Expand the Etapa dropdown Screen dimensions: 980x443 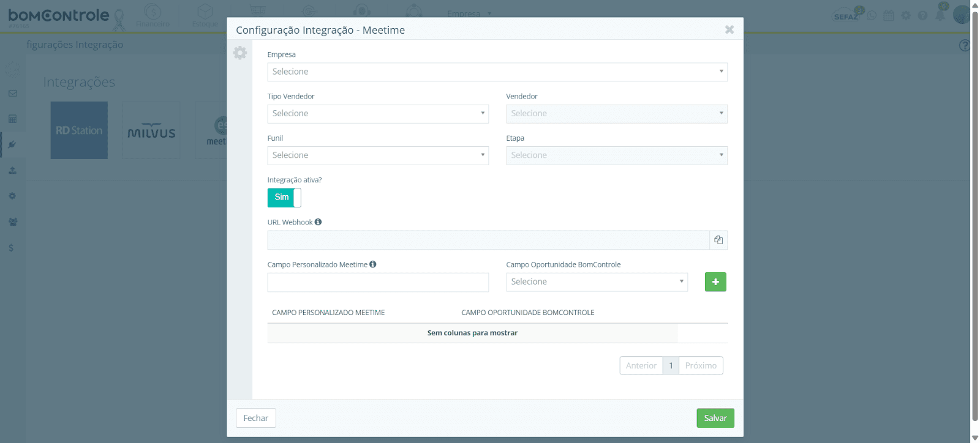pos(617,155)
